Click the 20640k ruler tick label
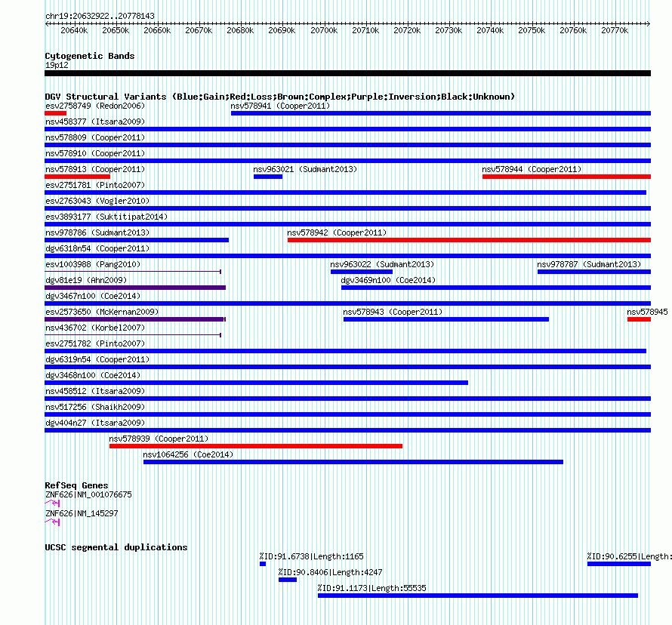The image size is (672, 625). 74,30
